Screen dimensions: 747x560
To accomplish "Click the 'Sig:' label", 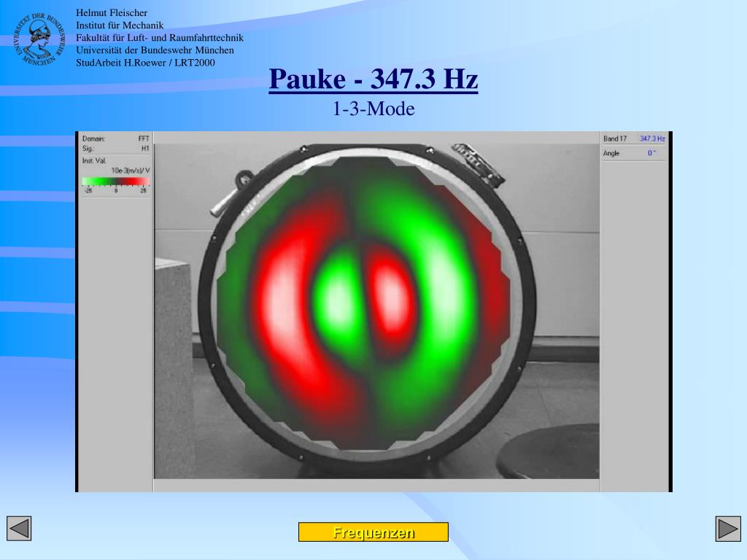I will click(x=88, y=149).
